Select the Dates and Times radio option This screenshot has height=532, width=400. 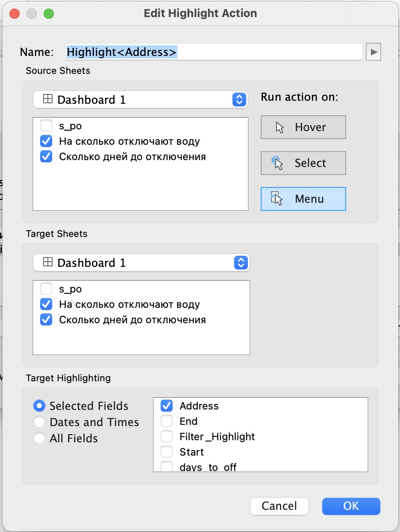click(x=39, y=422)
